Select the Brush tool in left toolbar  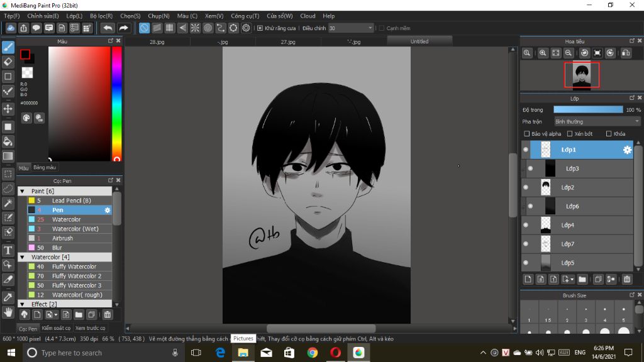8,47
